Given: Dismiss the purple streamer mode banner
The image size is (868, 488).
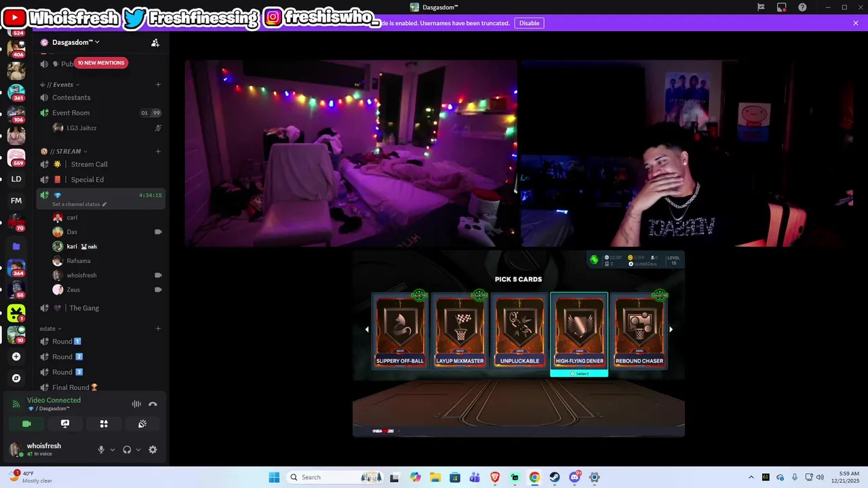Looking at the screenshot, I should pos(856,23).
